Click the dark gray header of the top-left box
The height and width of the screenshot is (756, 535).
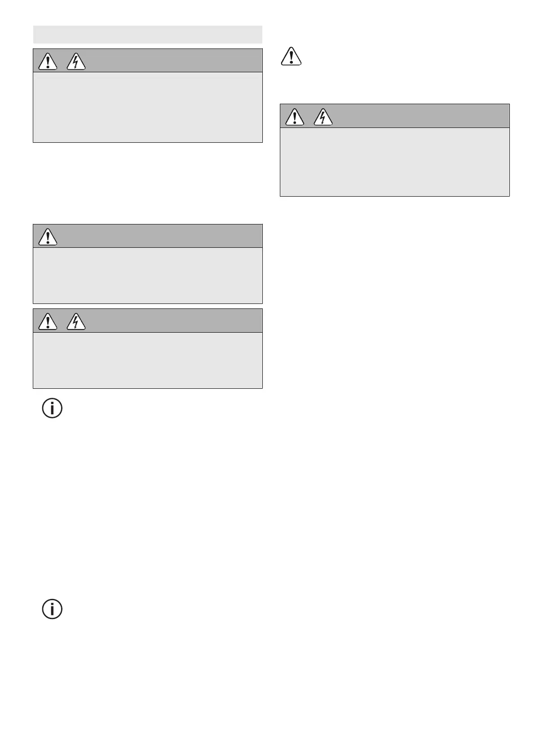pos(171,61)
